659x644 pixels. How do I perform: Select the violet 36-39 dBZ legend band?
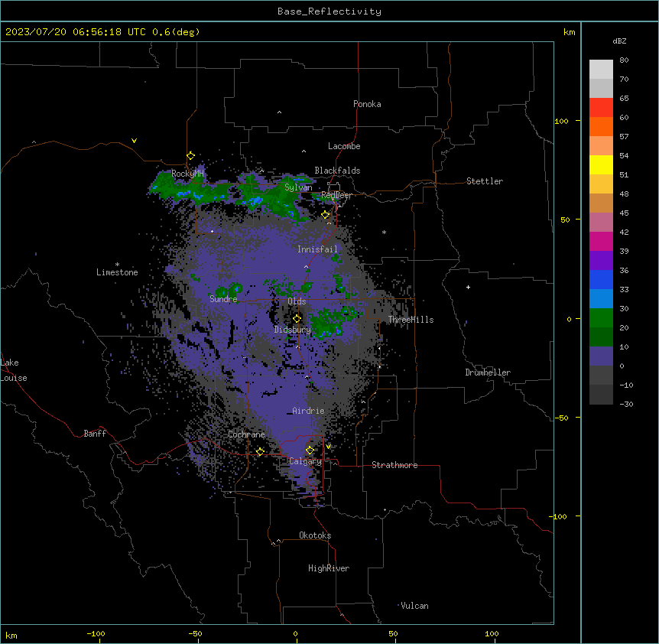pyautogui.click(x=601, y=261)
